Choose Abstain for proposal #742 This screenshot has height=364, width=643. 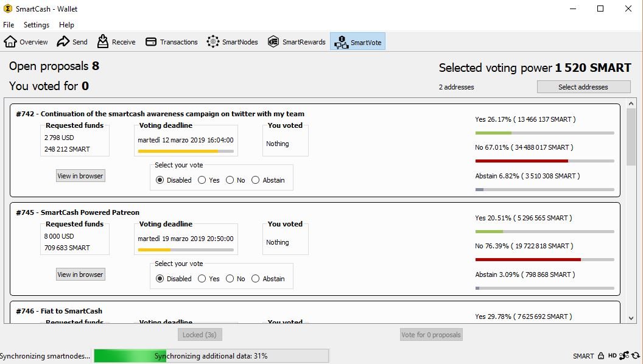(x=256, y=180)
